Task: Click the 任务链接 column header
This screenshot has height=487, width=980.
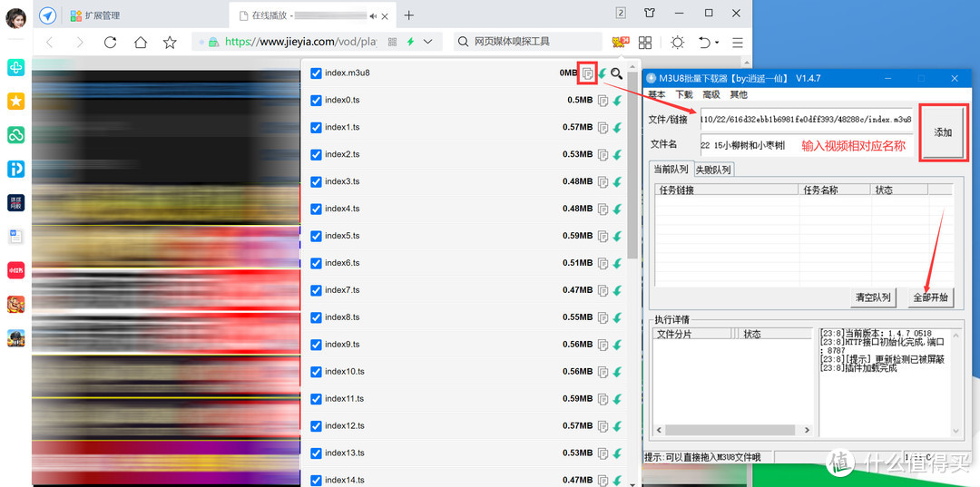Action: [x=727, y=190]
